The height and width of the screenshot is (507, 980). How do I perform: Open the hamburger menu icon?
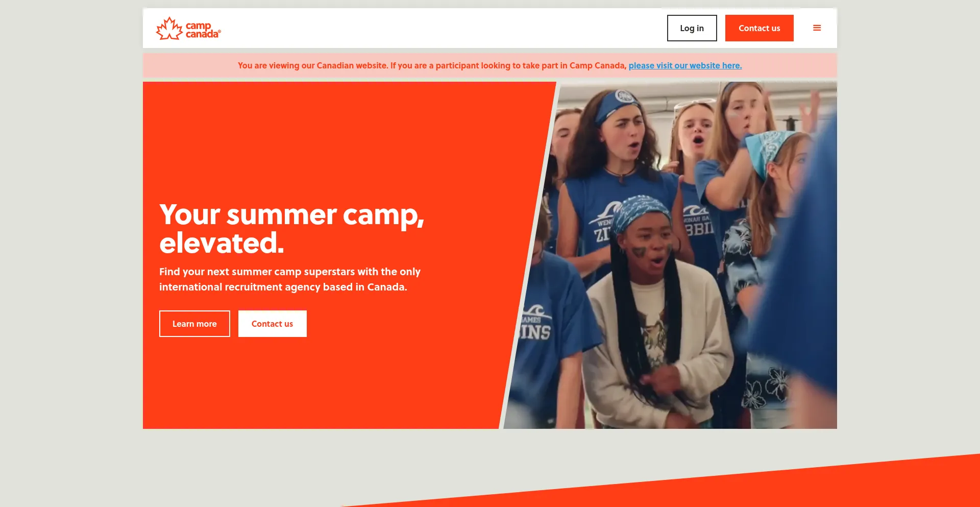click(x=817, y=28)
